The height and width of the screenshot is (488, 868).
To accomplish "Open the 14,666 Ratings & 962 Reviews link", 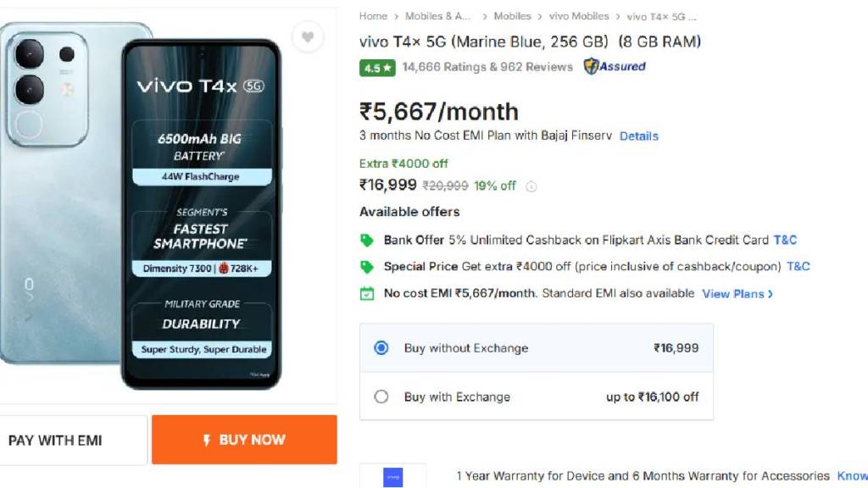I will (x=487, y=67).
